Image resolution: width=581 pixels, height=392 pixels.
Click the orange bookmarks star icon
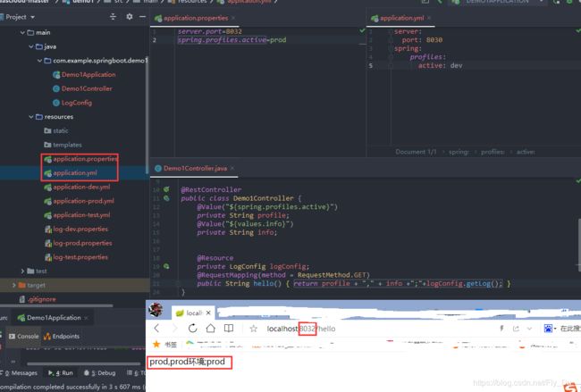click(156, 345)
